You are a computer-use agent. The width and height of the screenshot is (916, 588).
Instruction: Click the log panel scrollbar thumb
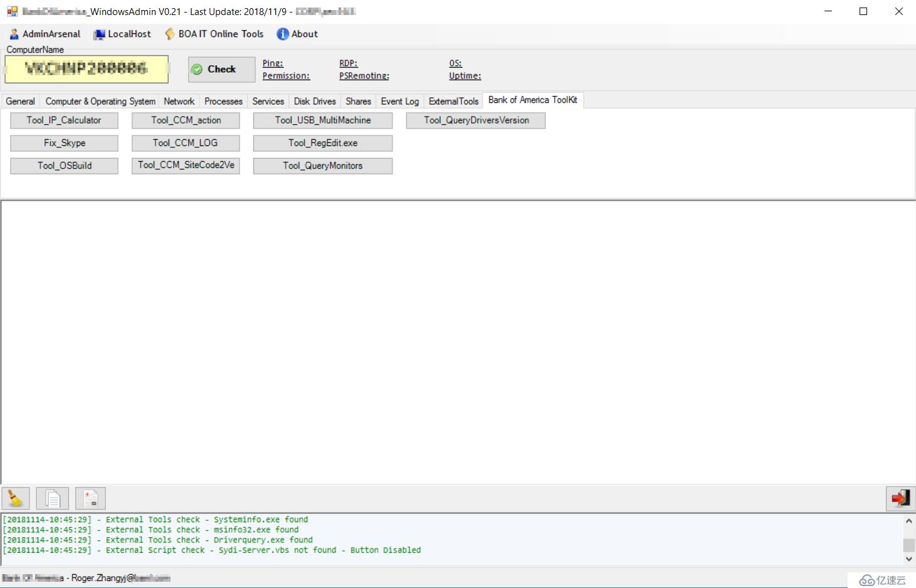pos(909,545)
